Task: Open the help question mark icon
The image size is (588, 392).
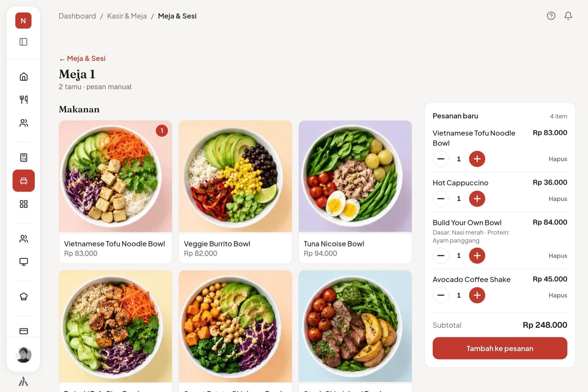Action: (x=551, y=16)
